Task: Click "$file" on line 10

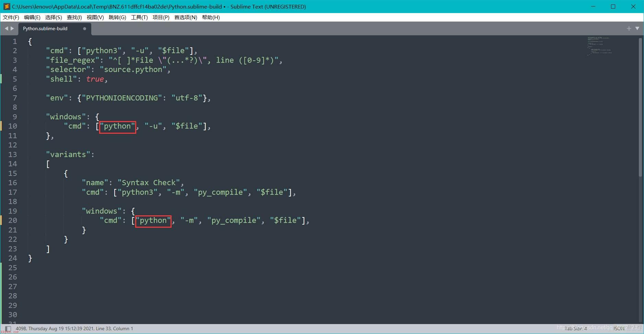Action: 187,126
